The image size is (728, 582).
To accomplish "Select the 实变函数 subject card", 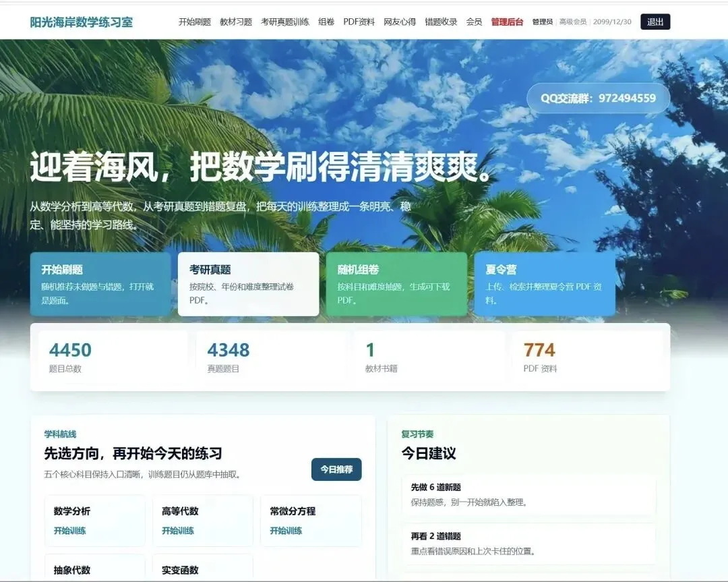I will pyautogui.click(x=203, y=568).
